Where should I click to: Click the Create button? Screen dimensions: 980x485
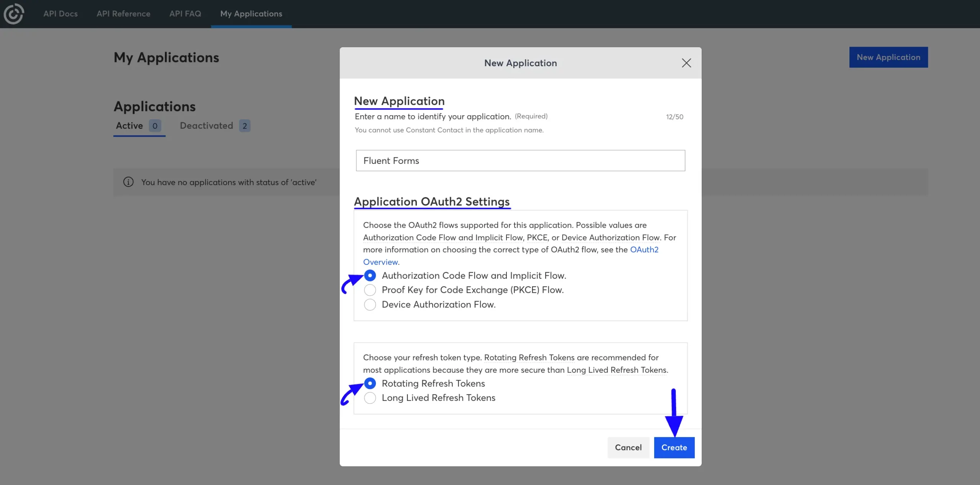674,447
